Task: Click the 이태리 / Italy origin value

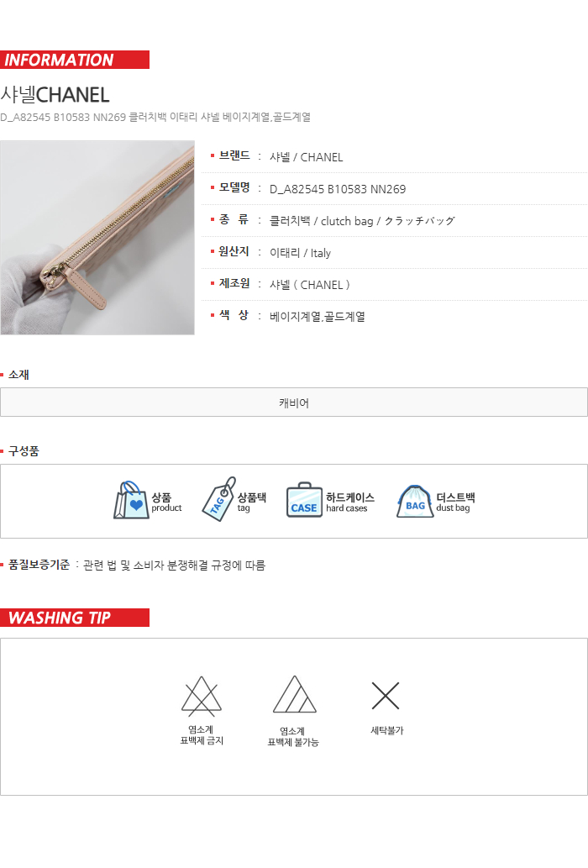Action: coord(300,253)
